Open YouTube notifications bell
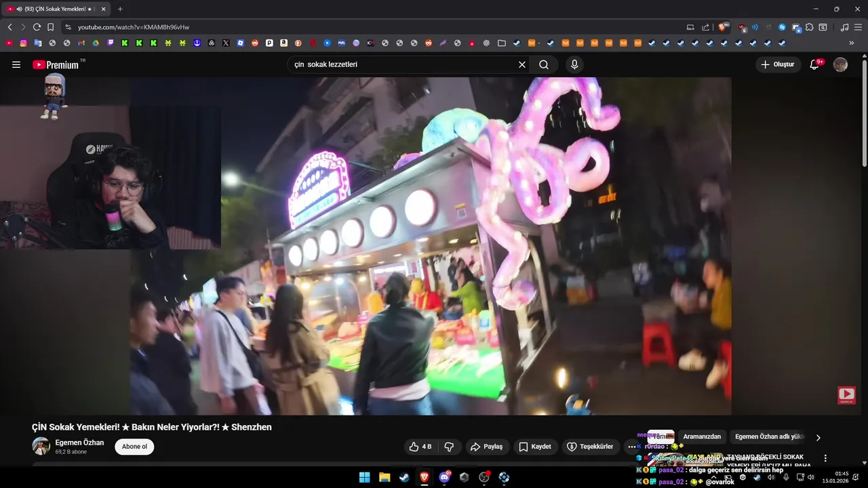The image size is (868, 488). click(x=815, y=64)
